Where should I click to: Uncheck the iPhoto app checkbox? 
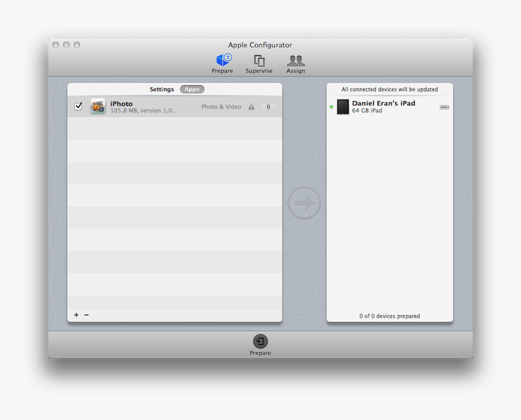click(78, 107)
